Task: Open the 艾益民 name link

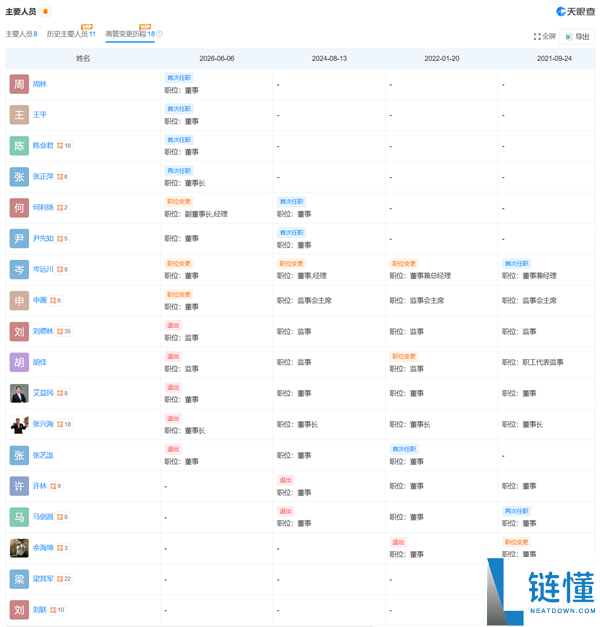Action: tap(43, 393)
